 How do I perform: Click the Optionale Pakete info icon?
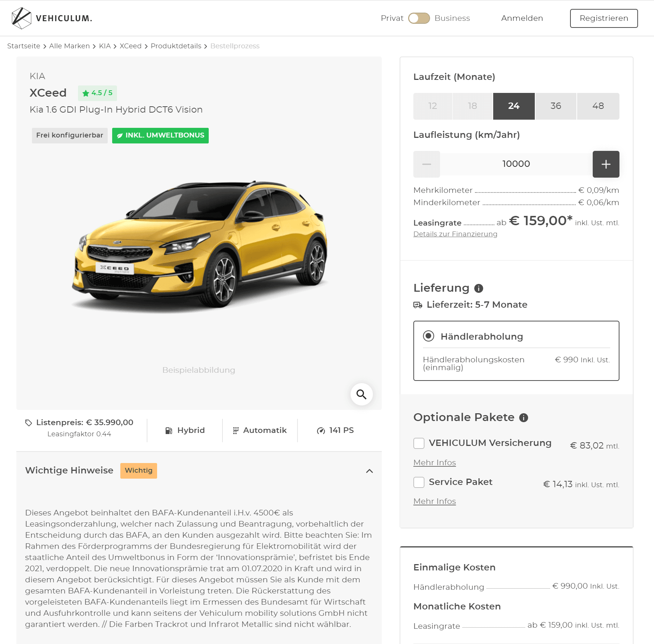[x=524, y=418]
